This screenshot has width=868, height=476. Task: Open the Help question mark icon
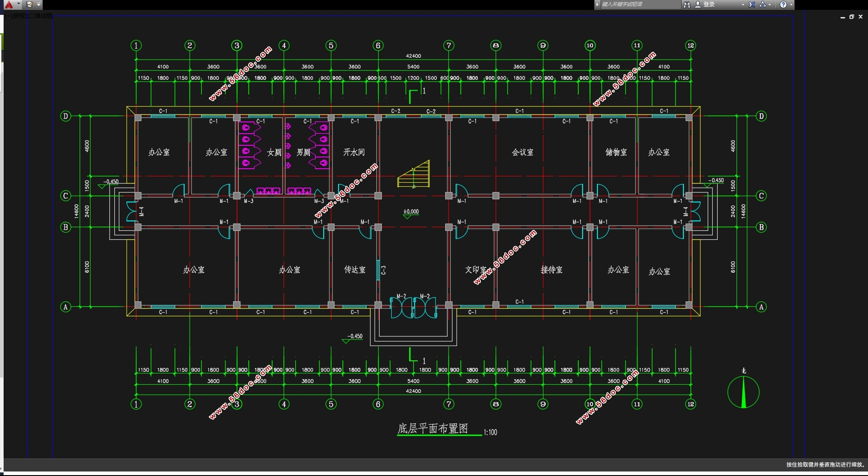pyautogui.click(x=783, y=4)
